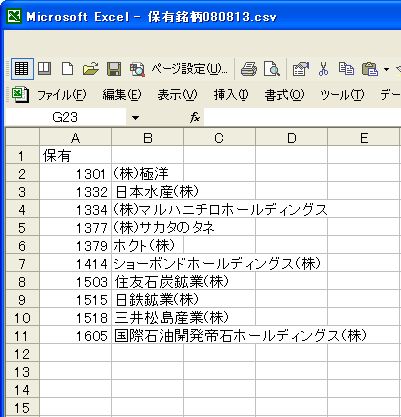The width and height of the screenshot is (401, 417).
Task: Select row 1 header
Action: coord(23,155)
